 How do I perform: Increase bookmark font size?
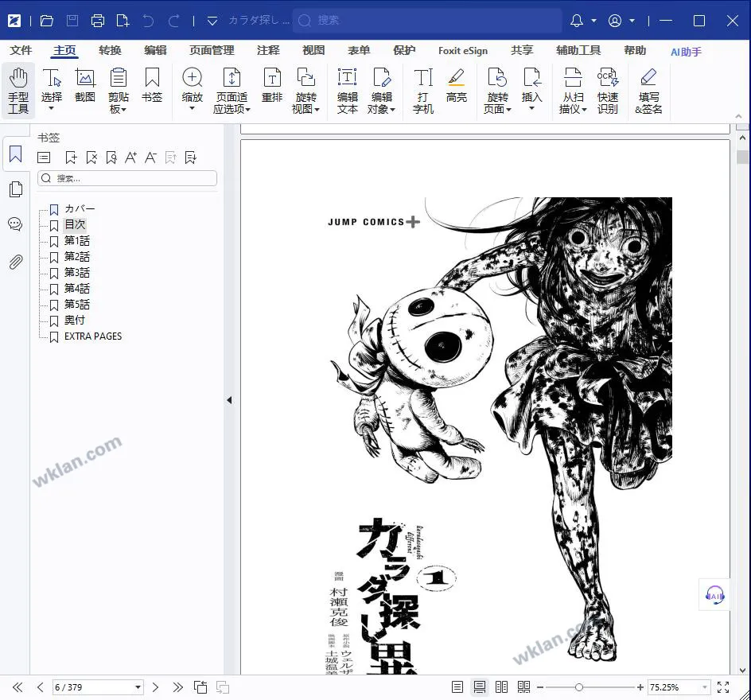point(130,157)
